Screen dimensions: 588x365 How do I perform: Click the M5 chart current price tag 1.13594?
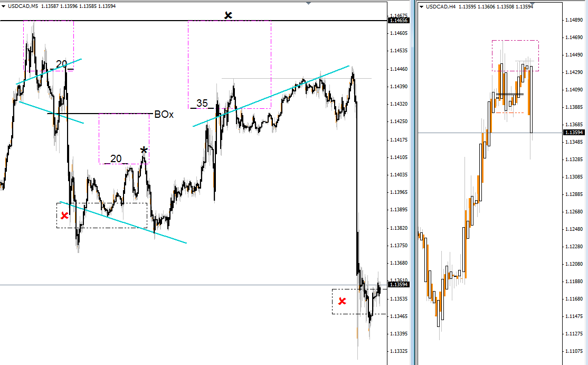399,285
